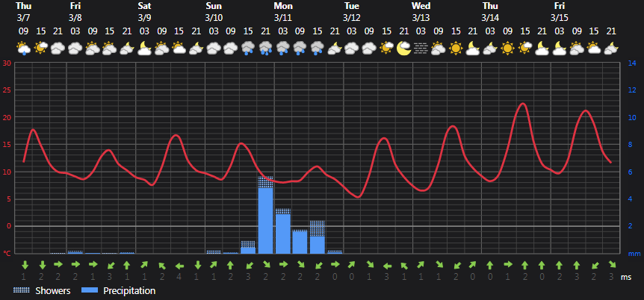This screenshot has width=644, height=300.
Task: Click the red 0 temperature axis label
Action: [7, 226]
